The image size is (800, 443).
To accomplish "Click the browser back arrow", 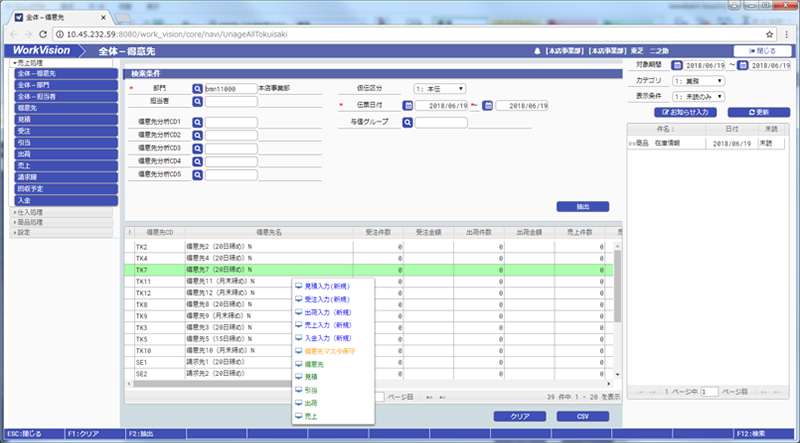I will 14,34.
